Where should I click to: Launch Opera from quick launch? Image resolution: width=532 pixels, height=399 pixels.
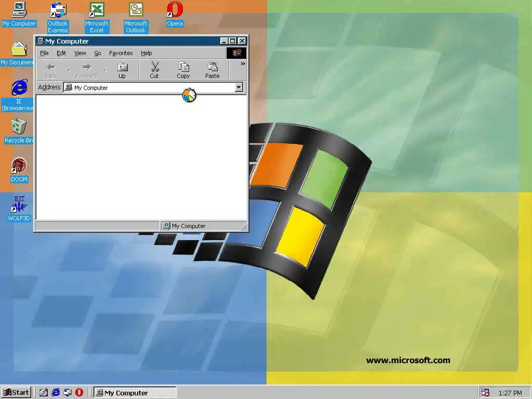[79, 393]
